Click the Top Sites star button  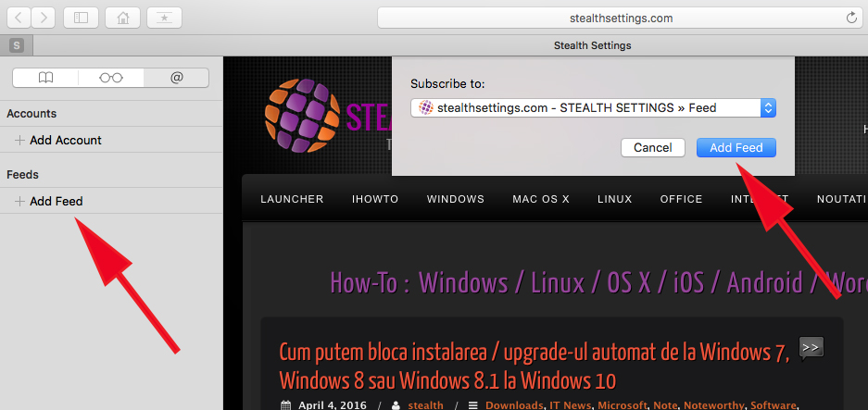click(x=164, y=18)
